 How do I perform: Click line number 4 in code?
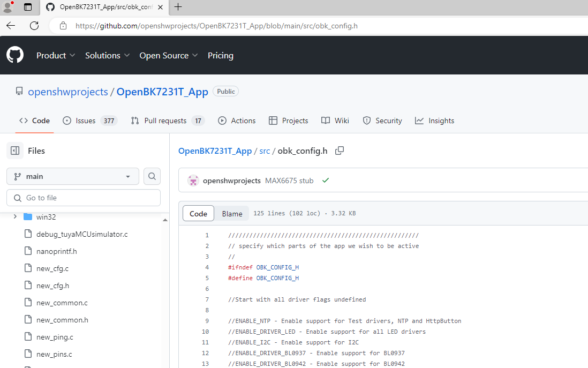coord(207,267)
